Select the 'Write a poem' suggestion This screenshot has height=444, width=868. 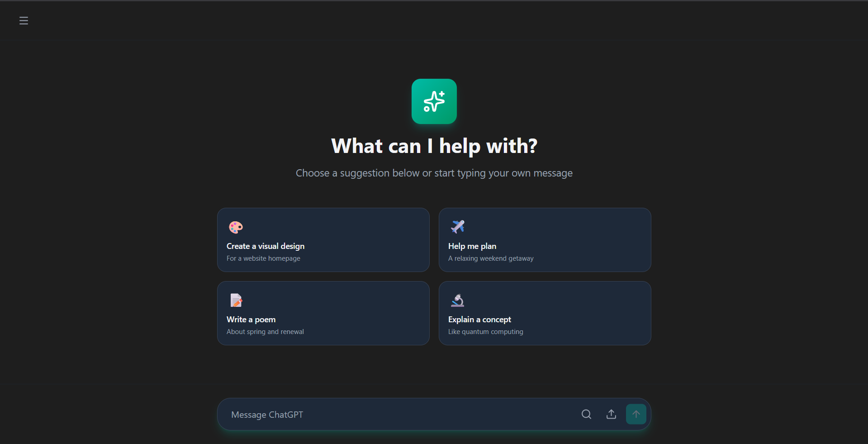[x=323, y=313]
